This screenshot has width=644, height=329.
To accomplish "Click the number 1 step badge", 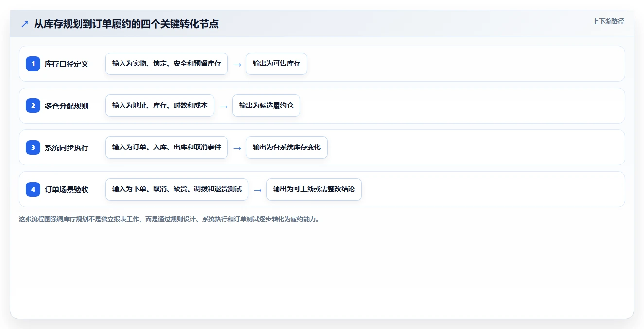I will (33, 64).
